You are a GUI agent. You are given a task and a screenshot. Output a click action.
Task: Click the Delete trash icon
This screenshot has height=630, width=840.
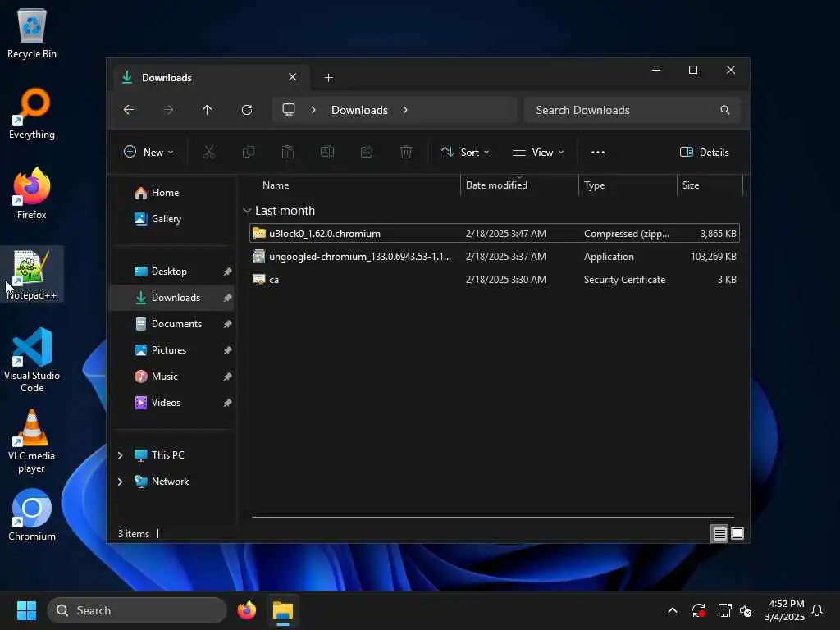click(406, 152)
